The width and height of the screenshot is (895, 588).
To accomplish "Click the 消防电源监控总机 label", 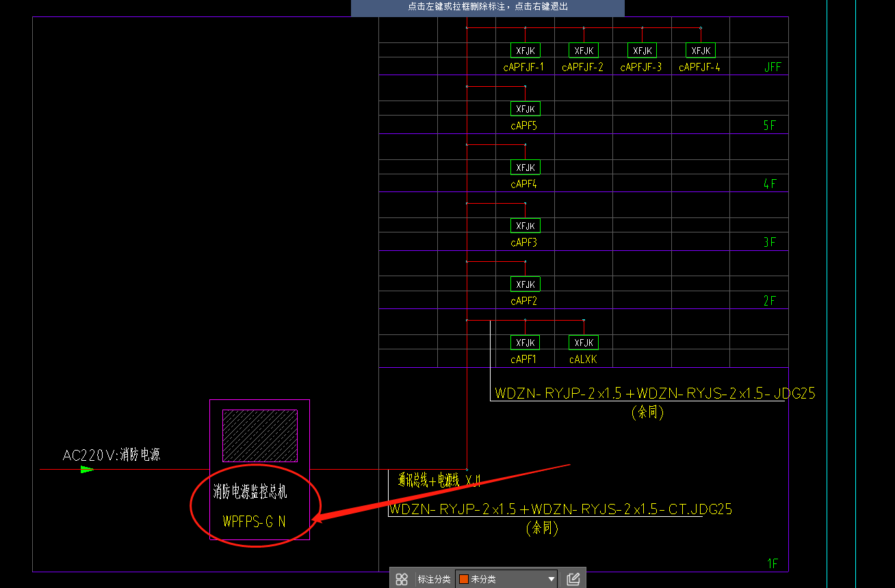I will pos(250,491).
